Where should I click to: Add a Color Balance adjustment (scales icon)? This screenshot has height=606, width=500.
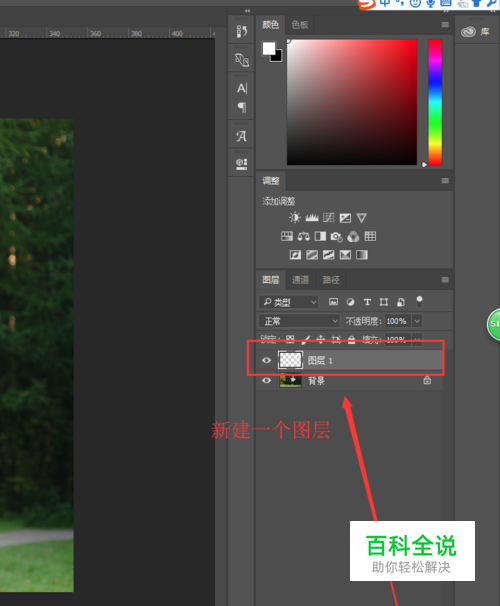[303, 236]
